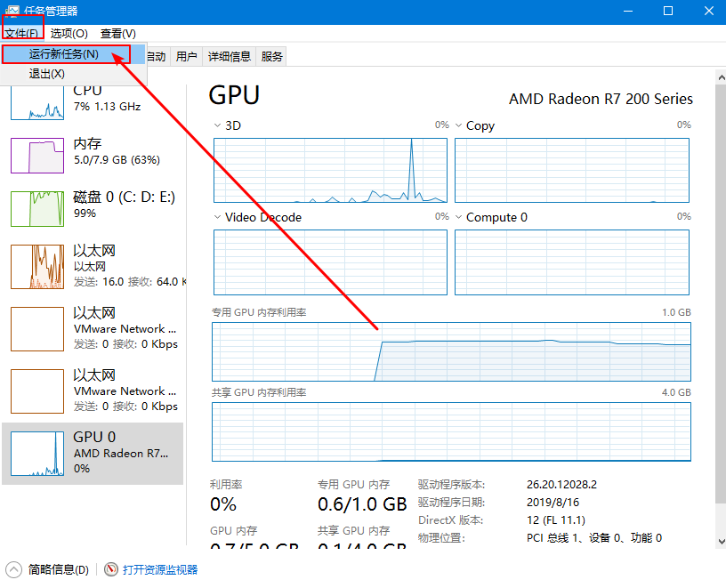Go to the 用户 tab
The height and width of the screenshot is (588, 726).
coord(186,57)
